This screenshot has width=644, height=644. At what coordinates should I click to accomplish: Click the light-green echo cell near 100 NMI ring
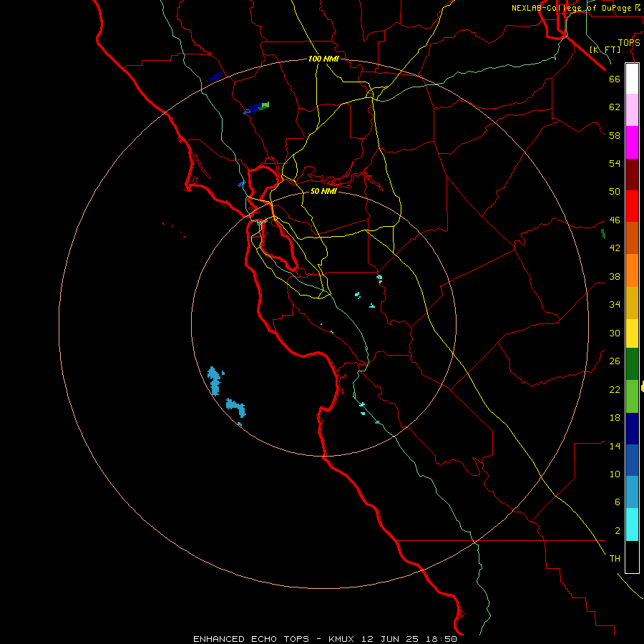pos(265,106)
